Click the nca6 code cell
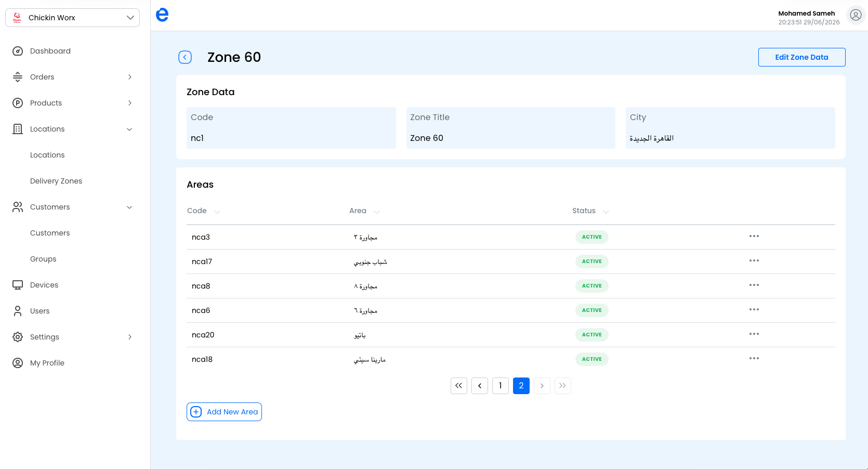The image size is (868, 469). pos(201,310)
